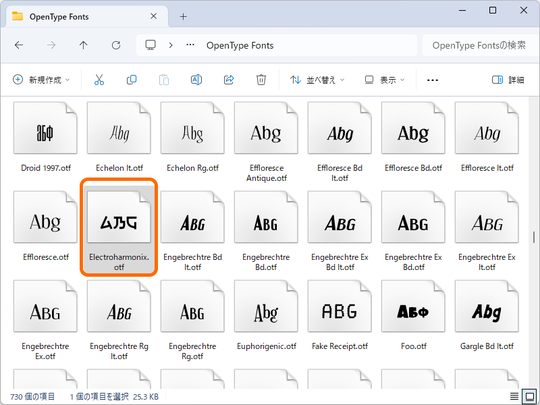Click the This PC monitor icon in address bar

[x=150, y=45]
